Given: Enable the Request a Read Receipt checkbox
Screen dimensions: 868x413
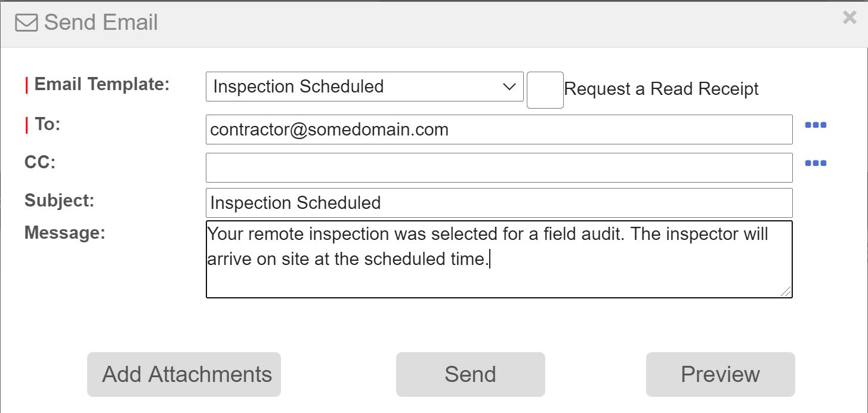Looking at the screenshot, I should pos(545,90).
